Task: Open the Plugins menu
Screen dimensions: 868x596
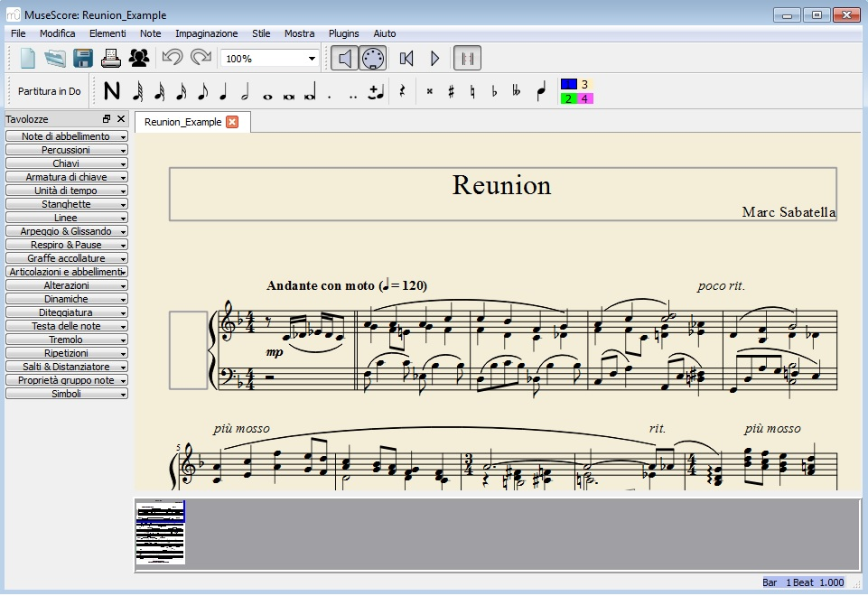Action: pos(344,33)
